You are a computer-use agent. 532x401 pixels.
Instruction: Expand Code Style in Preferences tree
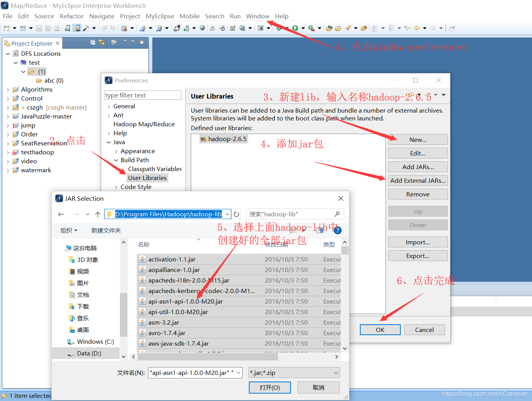pos(116,187)
